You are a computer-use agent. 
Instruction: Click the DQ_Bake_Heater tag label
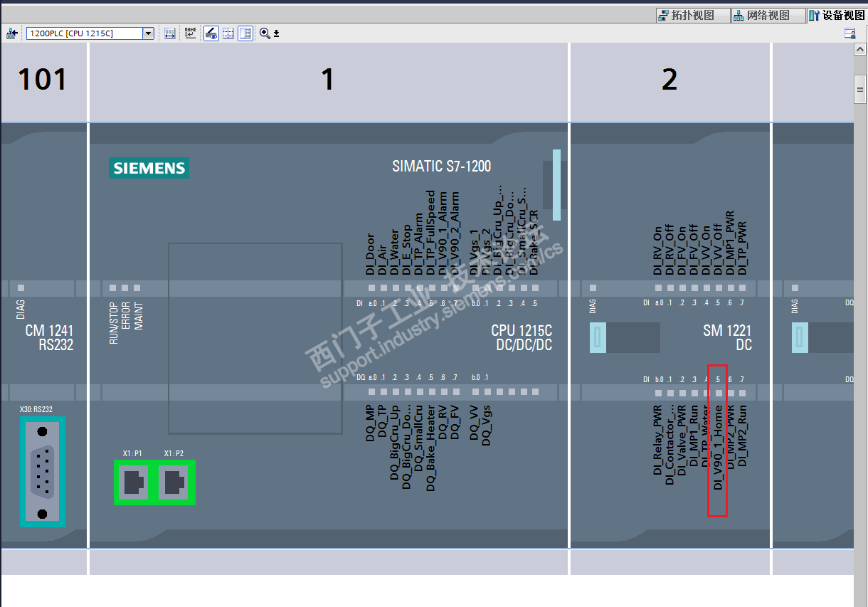tap(430, 448)
